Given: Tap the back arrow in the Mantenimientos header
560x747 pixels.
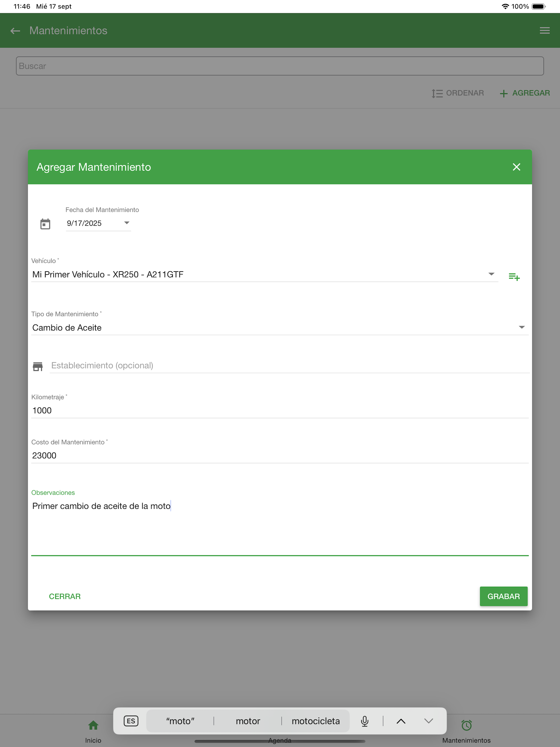Looking at the screenshot, I should pos(15,31).
